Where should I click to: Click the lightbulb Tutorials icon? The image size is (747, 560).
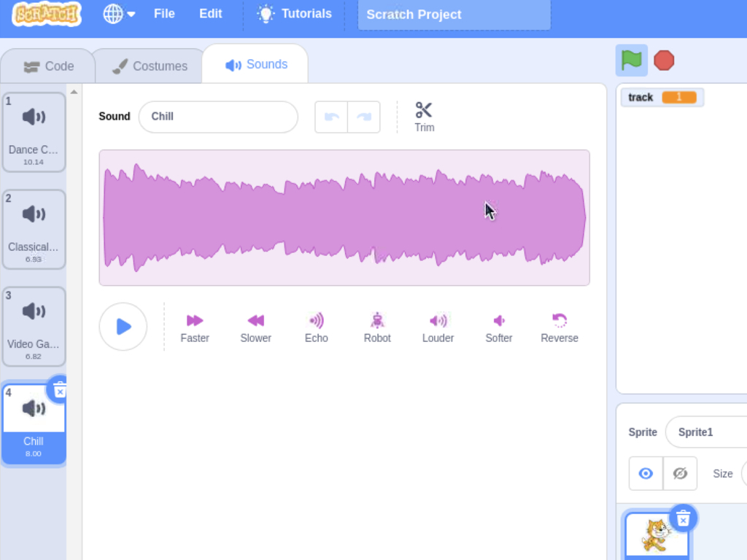(266, 14)
